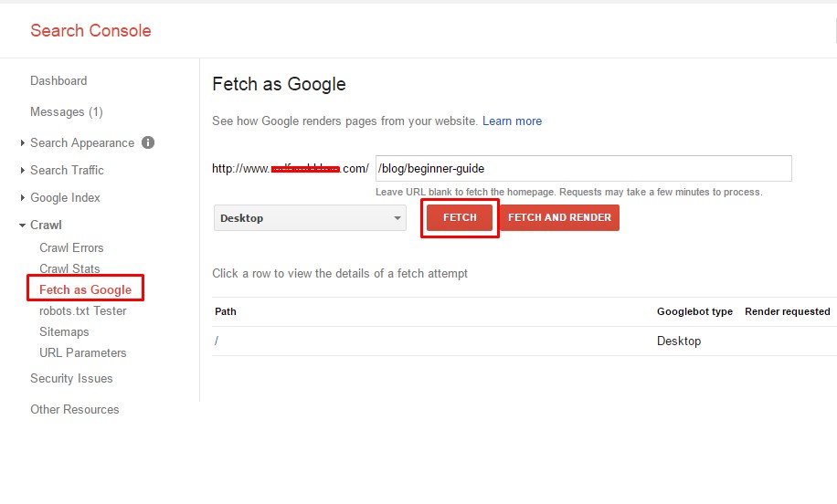837x504 pixels.
Task: Click the info icon beside Search Appearance
Action: pos(148,142)
